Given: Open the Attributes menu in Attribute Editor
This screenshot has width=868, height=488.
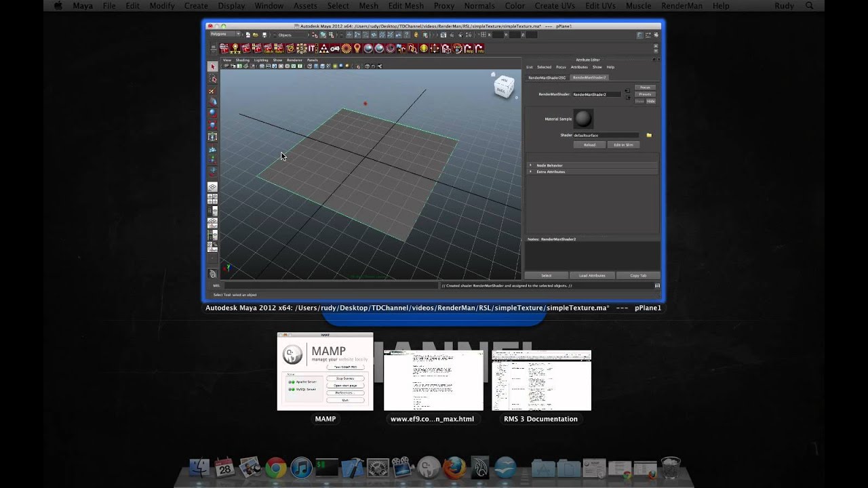Looking at the screenshot, I should click(x=579, y=67).
